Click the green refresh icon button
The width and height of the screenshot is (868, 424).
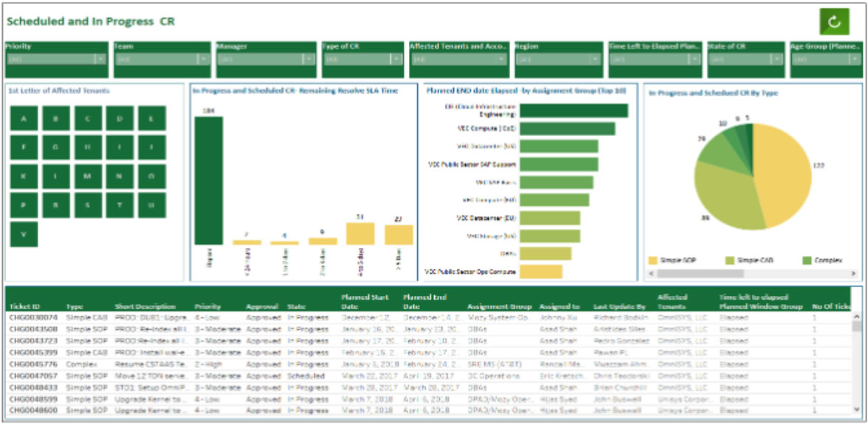coord(833,21)
